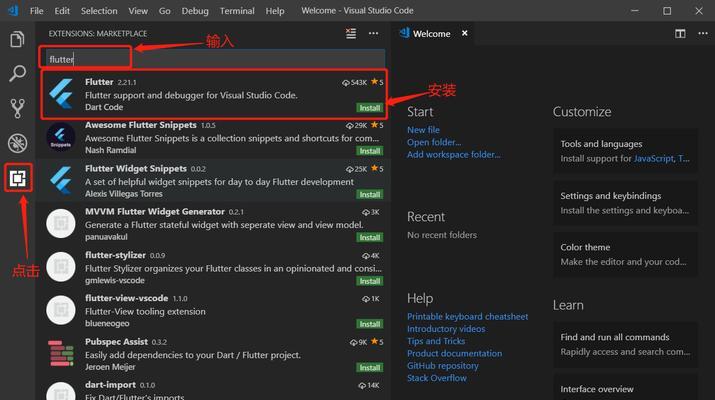Select the Flutter extension logo
The image size is (715, 400).
coord(61,94)
